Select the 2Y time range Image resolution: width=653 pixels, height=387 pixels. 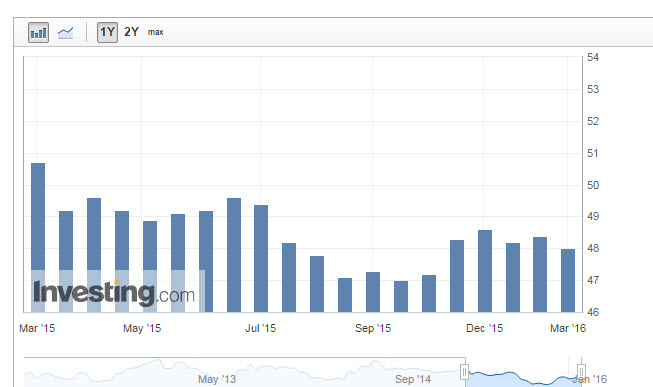click(x=131, y=32)
